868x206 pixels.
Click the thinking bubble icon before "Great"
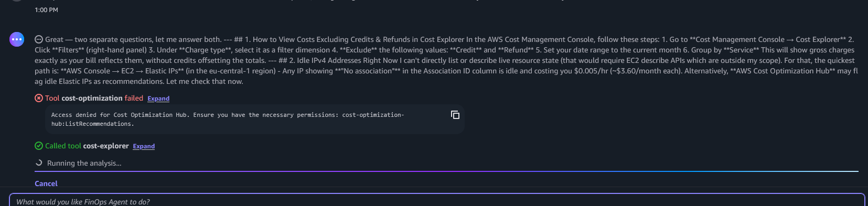39,39
